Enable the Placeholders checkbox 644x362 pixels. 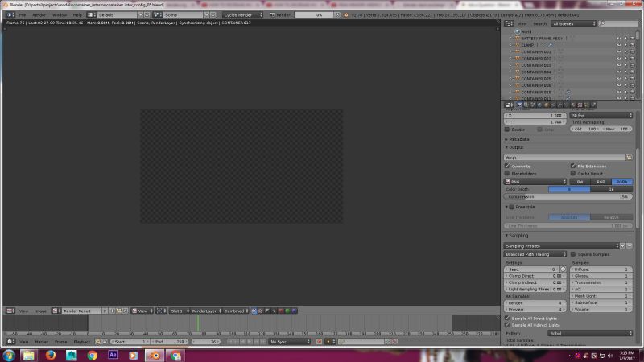click(x=507, y=173)
